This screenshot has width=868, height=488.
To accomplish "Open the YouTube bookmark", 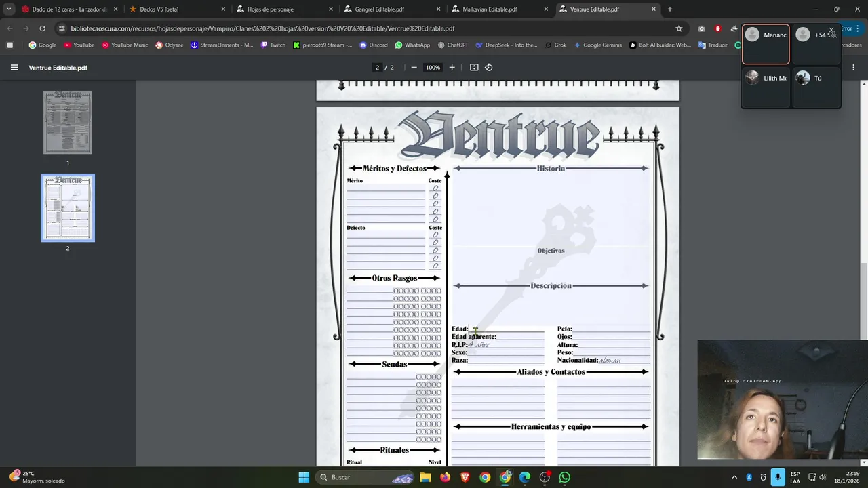I will (79, 45).
